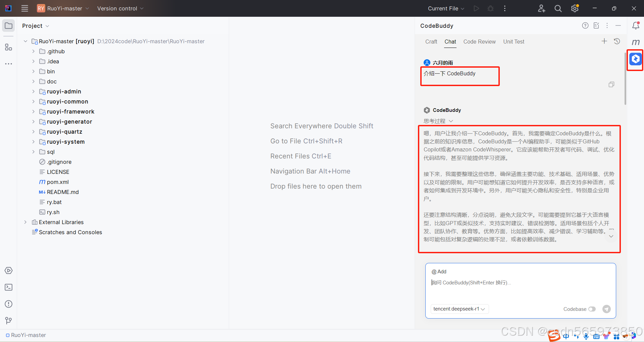Send the message with arrow button
The height and width of the screenshot is (342, 644).
click(606, 309)
